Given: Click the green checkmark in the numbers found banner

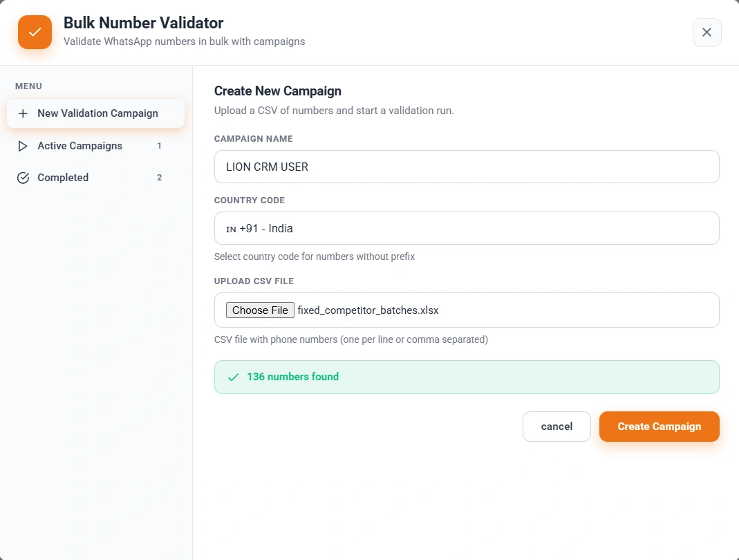Looking at the screenshot, I should [x=233, y=377].
